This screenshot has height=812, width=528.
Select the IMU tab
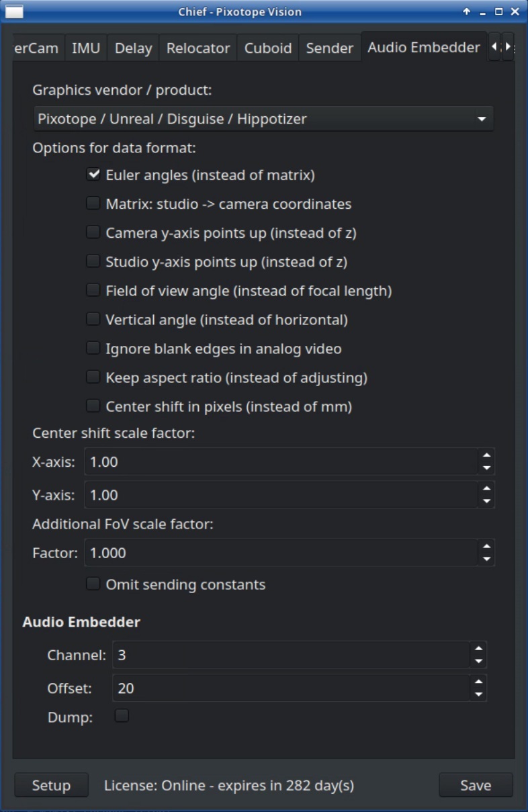click(86, 48)
